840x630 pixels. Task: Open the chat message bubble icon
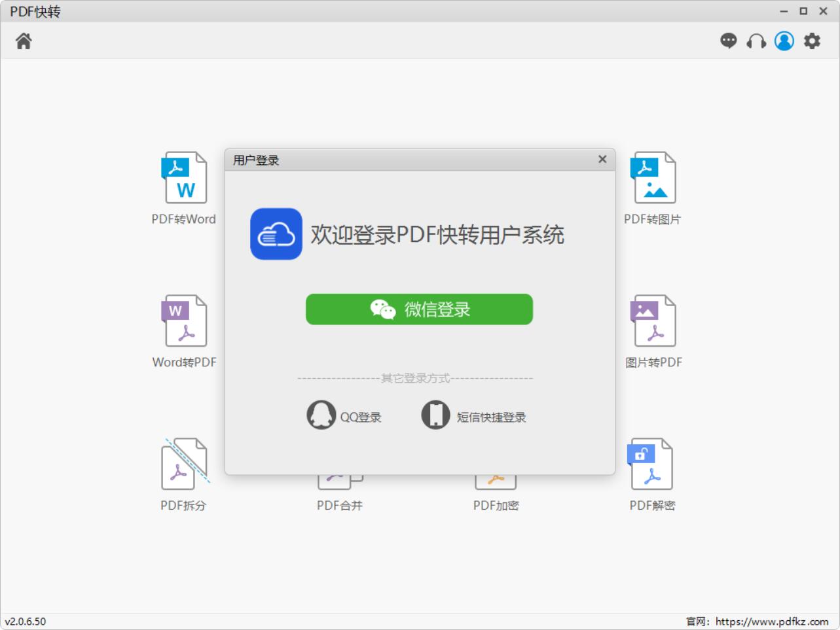click(x=728, y=41)
